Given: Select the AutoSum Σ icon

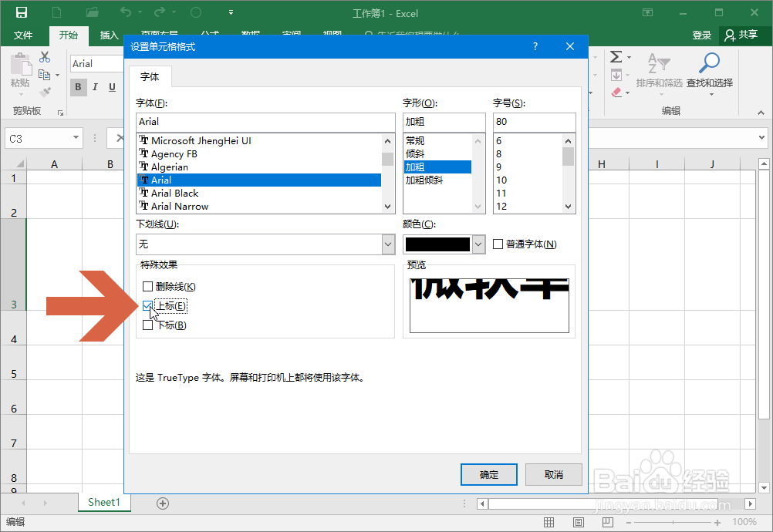Looking at the screenshot, I should (616, 56).
